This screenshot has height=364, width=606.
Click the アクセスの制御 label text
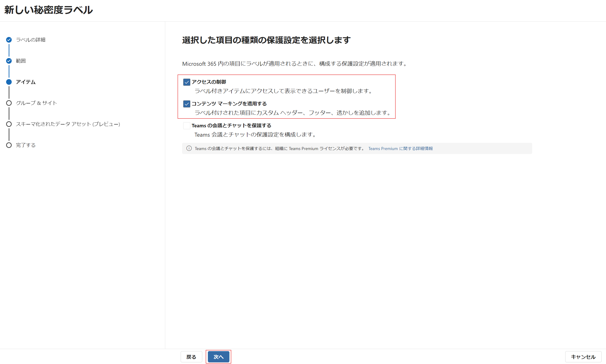(209, 82)
